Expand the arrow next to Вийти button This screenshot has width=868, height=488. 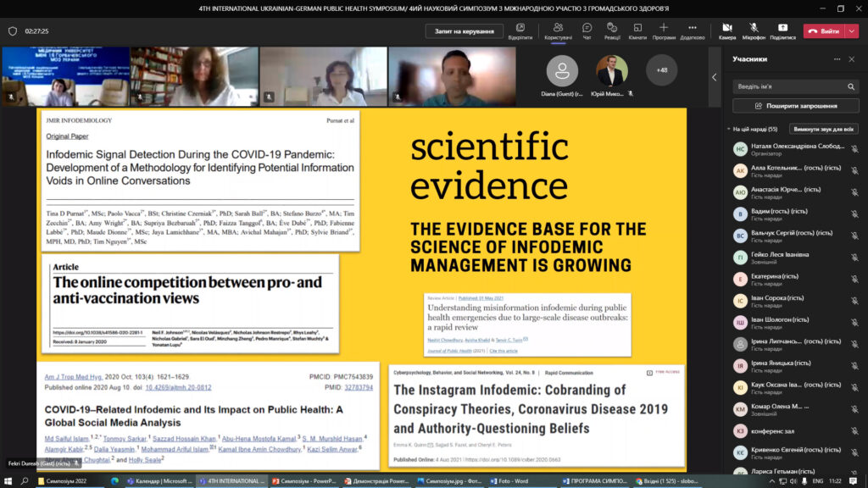[851, 31]
